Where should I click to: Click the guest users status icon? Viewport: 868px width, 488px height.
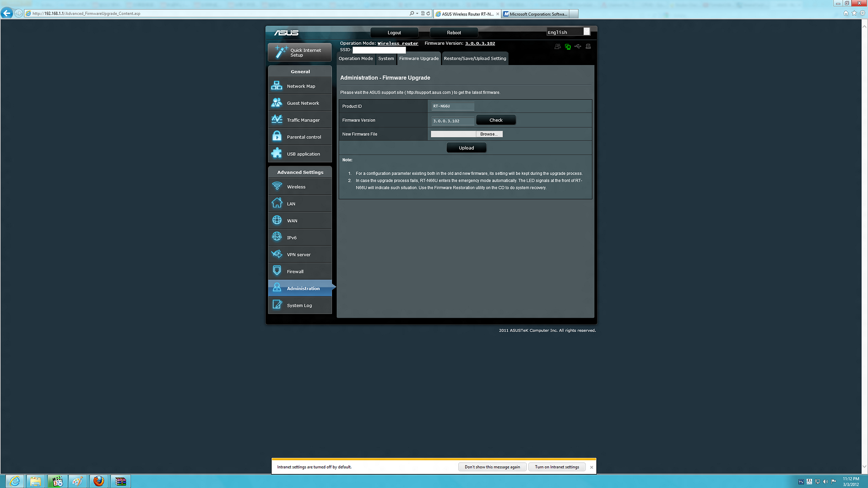coord(557,47)
